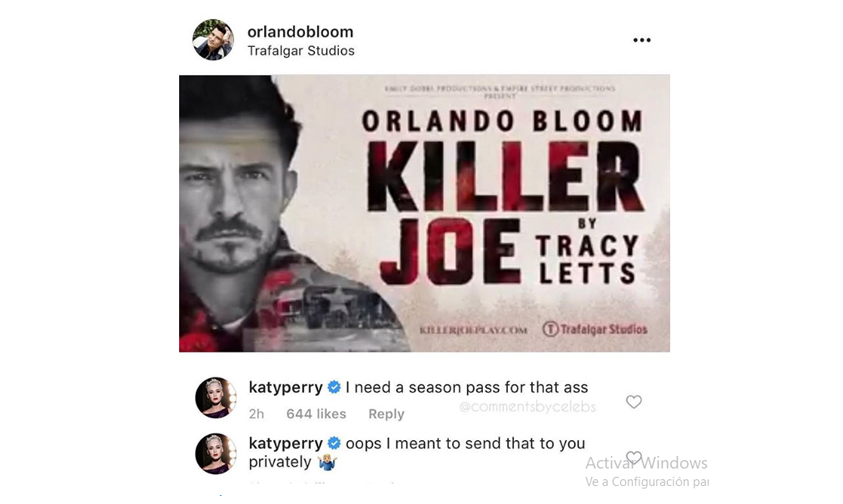Click katyperry's verified badge on first comment
The image size is (843, 504).
click(x=334, y=387)
